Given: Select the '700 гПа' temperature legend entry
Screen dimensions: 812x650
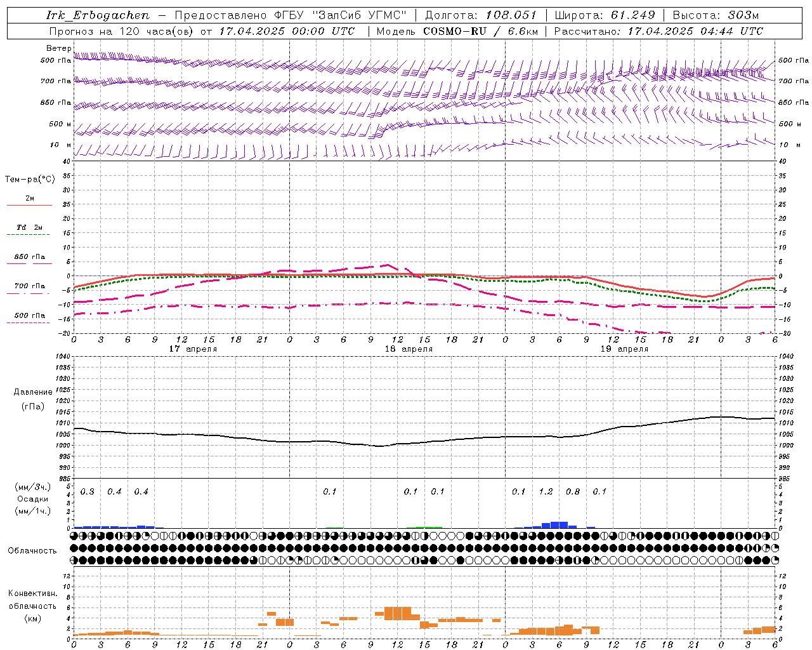Looking at the screenshot, I should tap(29, 286).
